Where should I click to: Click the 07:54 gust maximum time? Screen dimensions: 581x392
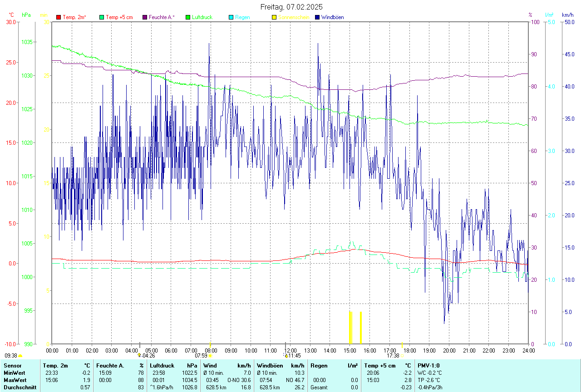pos(266,380)
